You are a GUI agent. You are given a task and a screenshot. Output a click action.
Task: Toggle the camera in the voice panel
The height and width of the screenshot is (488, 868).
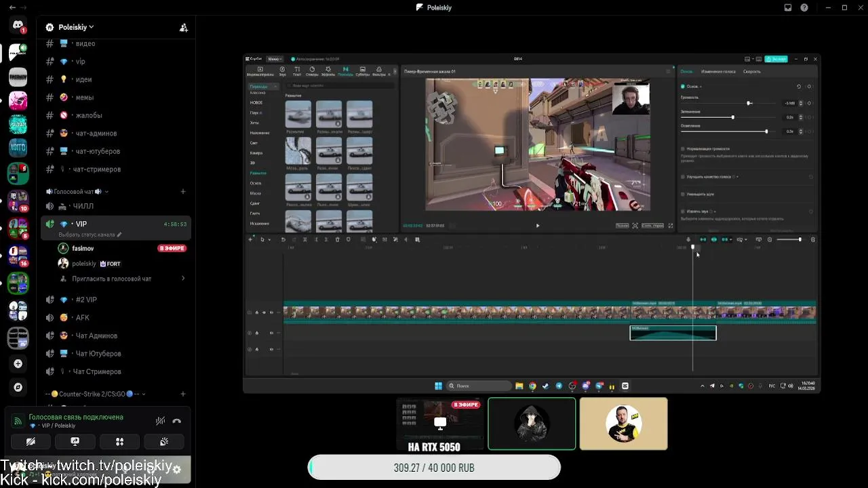point(31,441)
